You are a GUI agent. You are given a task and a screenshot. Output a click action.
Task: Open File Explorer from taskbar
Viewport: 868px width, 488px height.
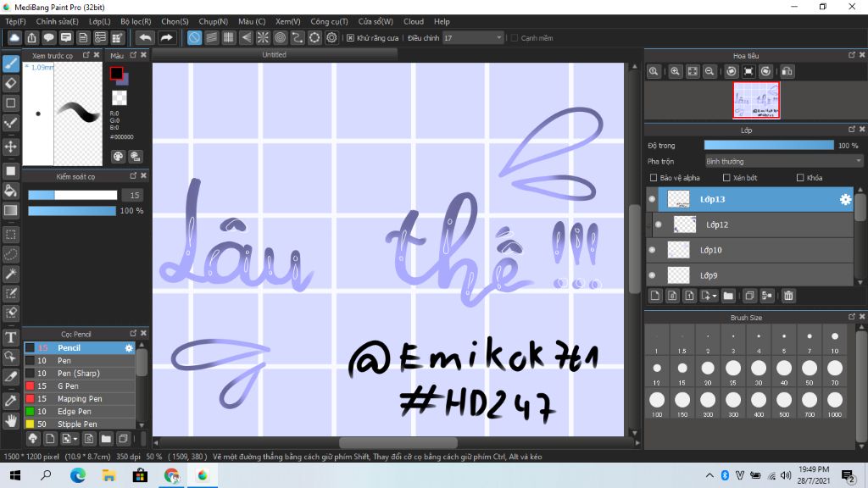(109, 475)
